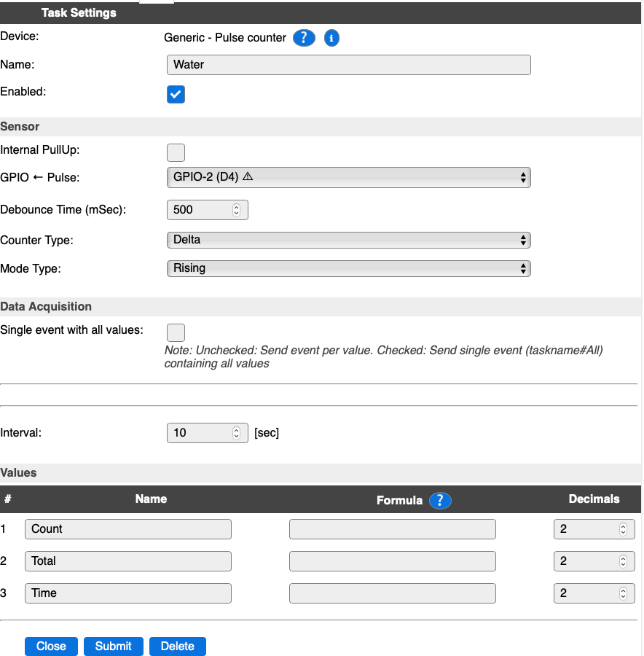Open the Formula help question mark icon

pyautogui.click(x=440, y=500)
